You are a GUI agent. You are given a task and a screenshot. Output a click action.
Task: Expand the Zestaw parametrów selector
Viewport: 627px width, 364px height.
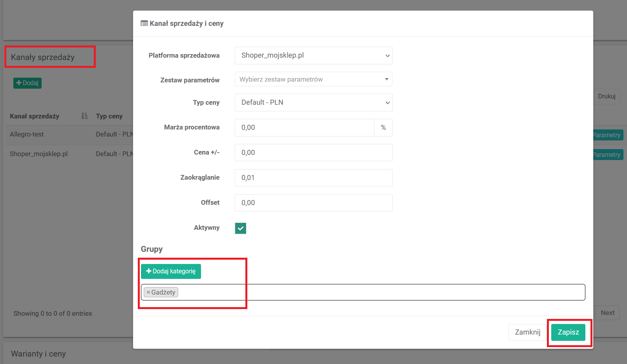[x=314, y=79]
